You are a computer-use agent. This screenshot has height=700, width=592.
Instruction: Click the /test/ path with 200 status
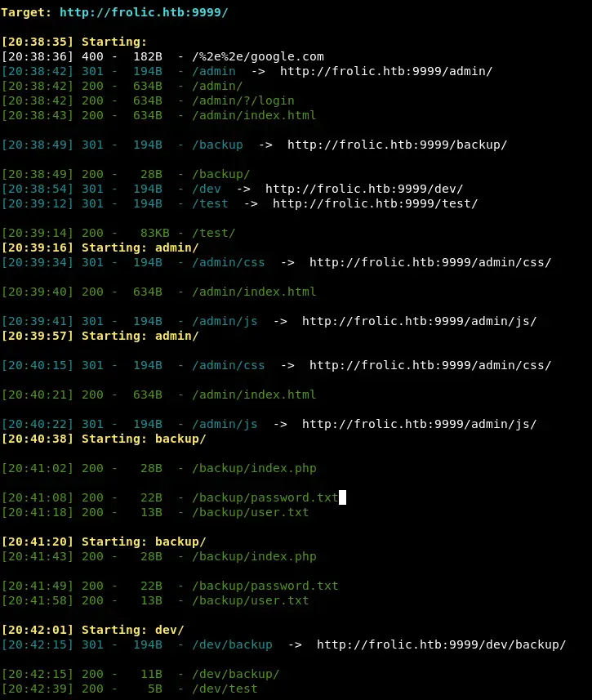[214, 234]
